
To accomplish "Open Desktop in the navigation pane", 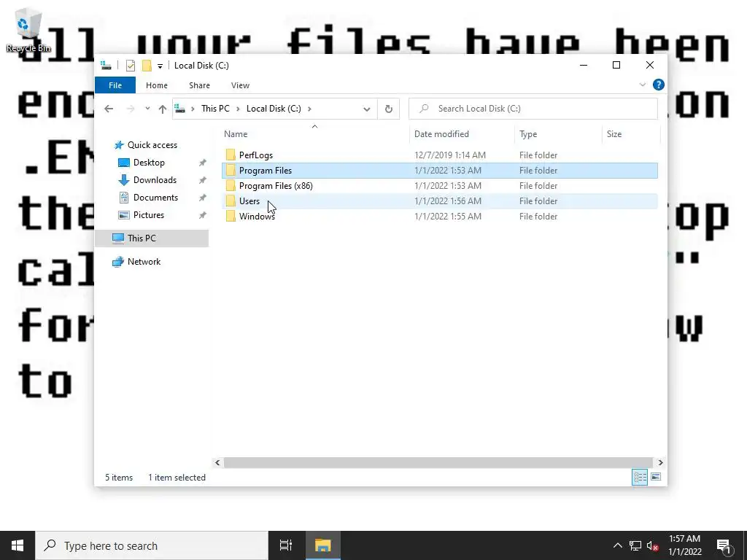I will 149,163.
